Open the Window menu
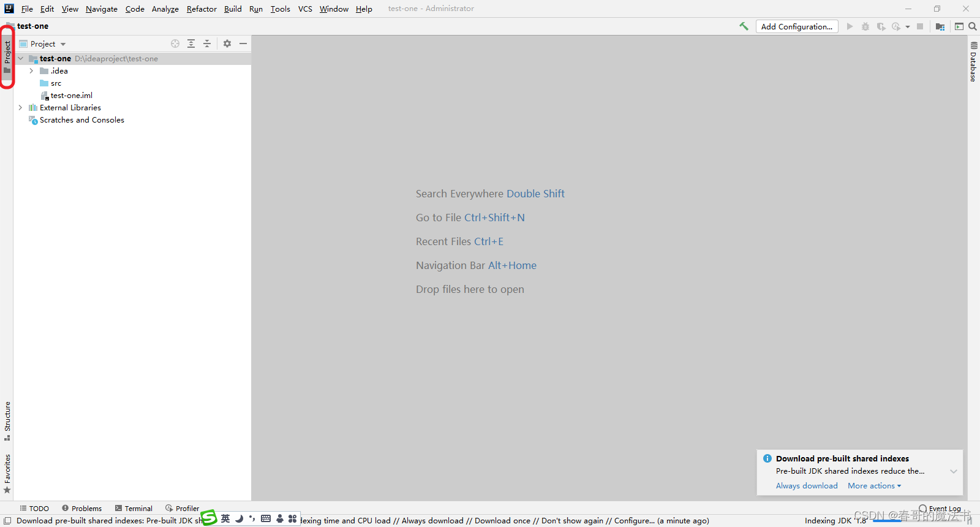Image resolution: width=980 pixels, height=527 pixels. pyautogui.click(x=334, y=9)
